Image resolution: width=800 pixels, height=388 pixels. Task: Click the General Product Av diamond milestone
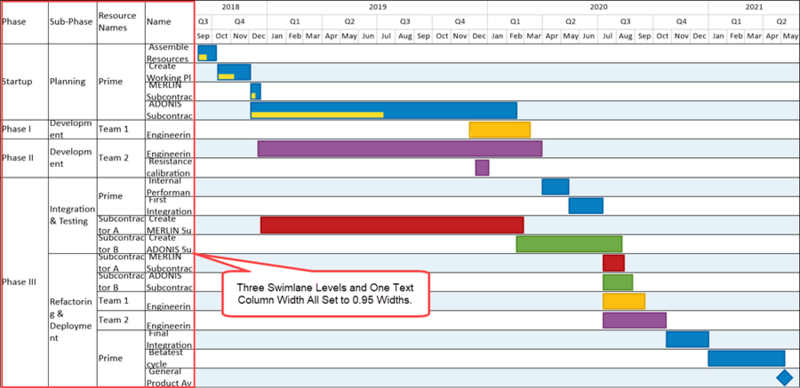[x=785, y=377]
